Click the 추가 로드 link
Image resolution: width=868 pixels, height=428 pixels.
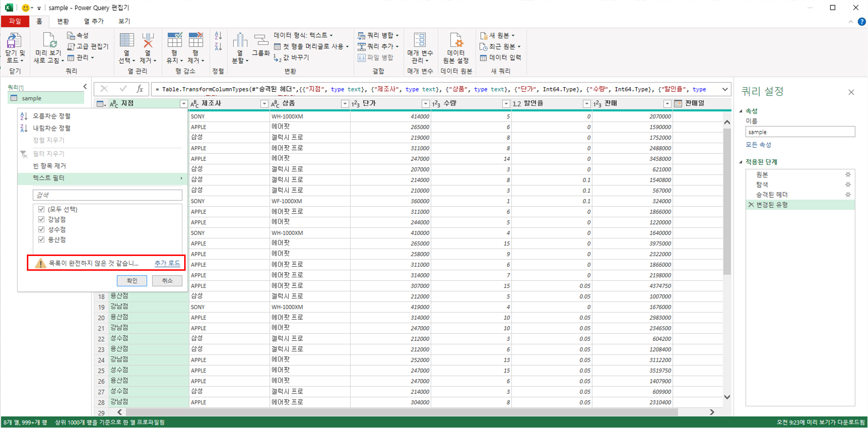(167, 263)
